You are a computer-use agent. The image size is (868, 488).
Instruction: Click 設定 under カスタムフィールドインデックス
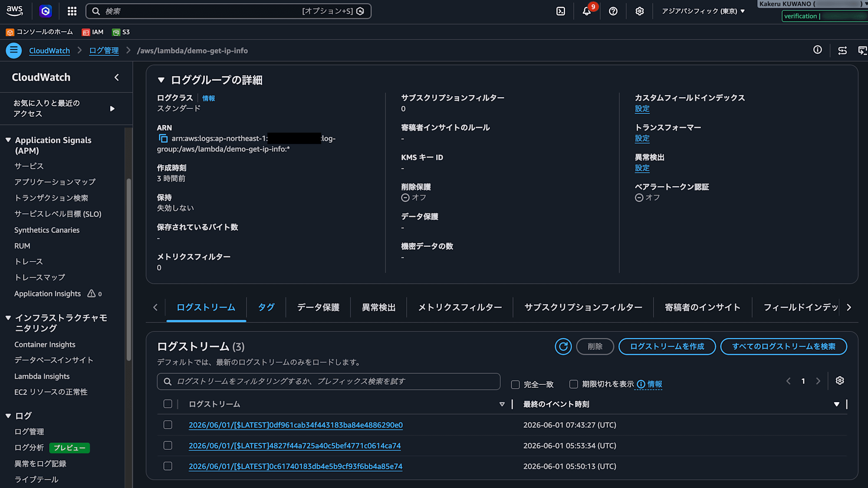click(x=642, y=108)
